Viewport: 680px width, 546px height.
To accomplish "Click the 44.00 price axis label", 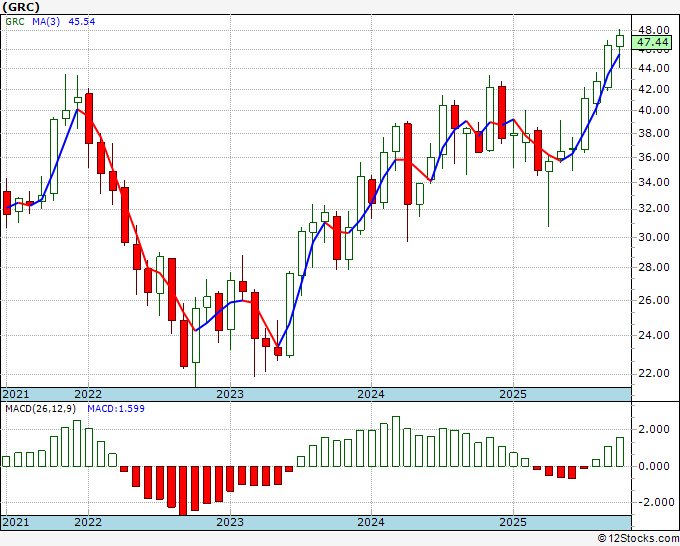I will 653,68.
